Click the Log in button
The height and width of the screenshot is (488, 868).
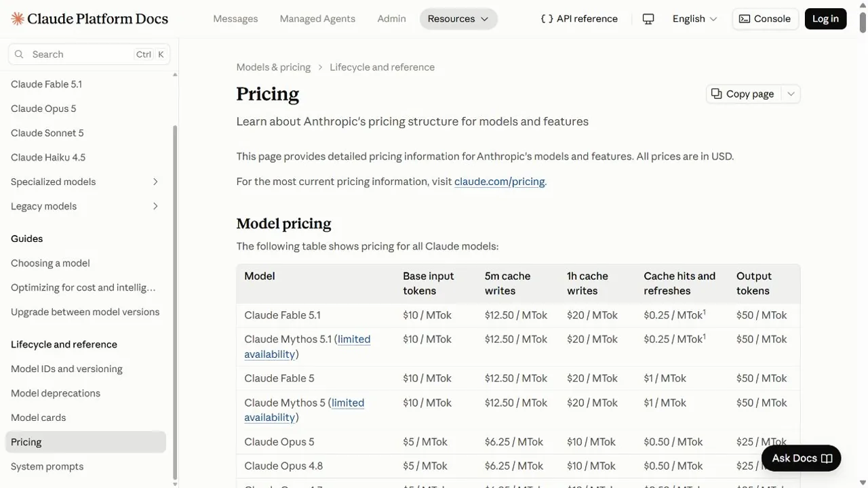point(825,19)
